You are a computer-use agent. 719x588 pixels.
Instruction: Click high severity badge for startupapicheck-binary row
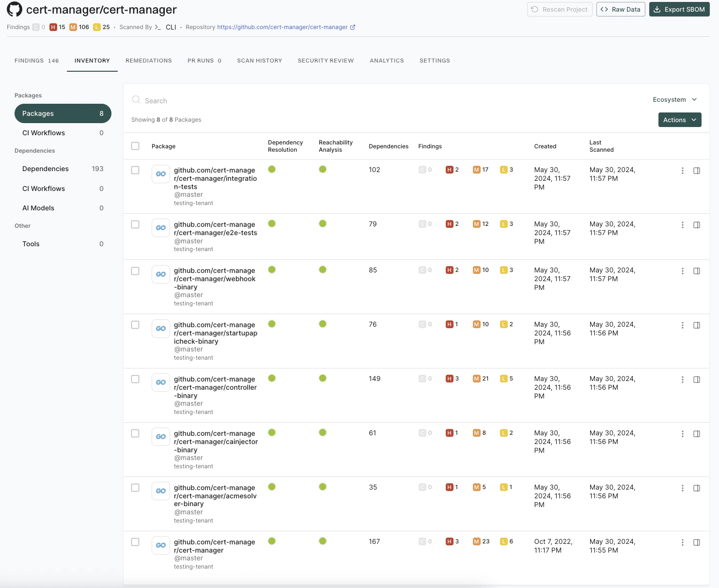(449, 324)
